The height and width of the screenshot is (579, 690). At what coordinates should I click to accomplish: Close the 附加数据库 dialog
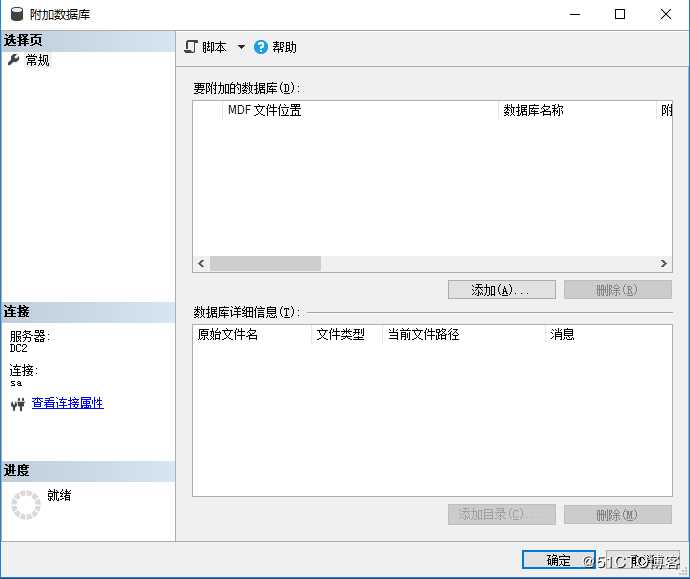pyautogui.click(x=666, y=14)
